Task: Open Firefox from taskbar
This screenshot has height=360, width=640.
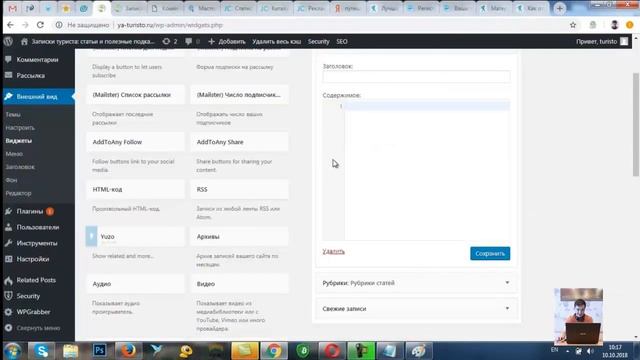Action: pyautogui.click(x=128, y=351)
